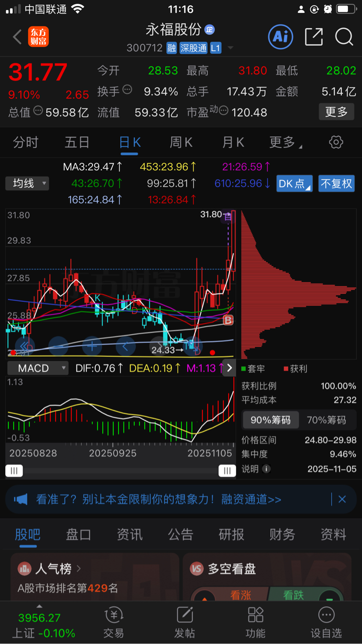The image size is (362, 644).
Task: Open the 资料 tab
Action: (x=333, y=535)
